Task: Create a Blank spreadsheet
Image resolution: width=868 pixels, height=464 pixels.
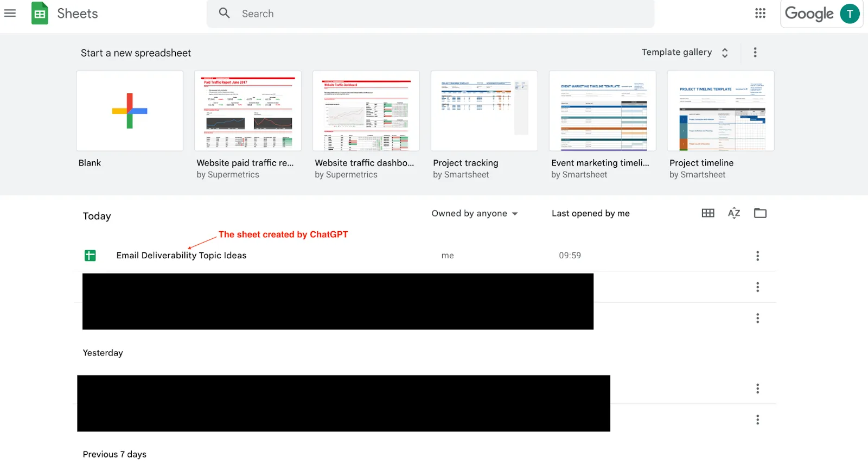Action: click(x=130, y=111)
